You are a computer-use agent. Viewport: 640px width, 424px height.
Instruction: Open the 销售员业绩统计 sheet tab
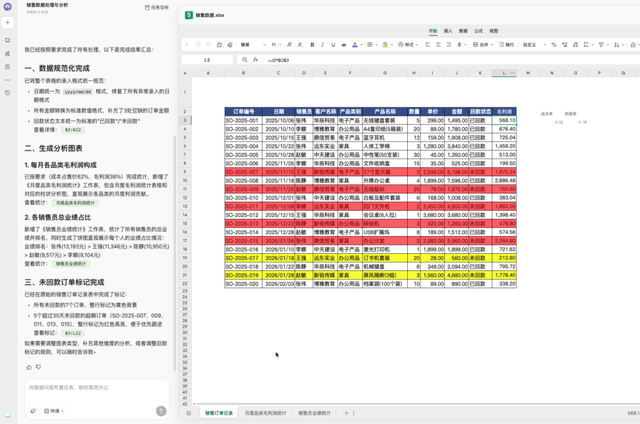point(314,413)
